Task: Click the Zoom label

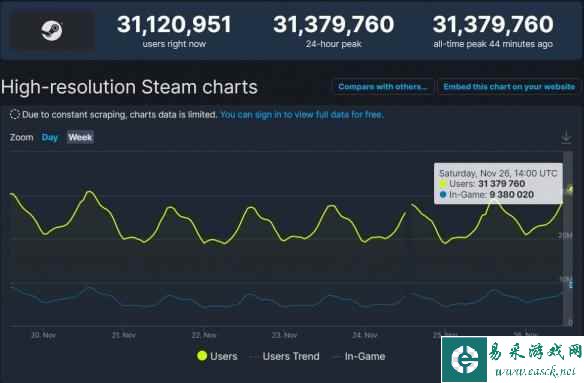Action: click(22, 137)
